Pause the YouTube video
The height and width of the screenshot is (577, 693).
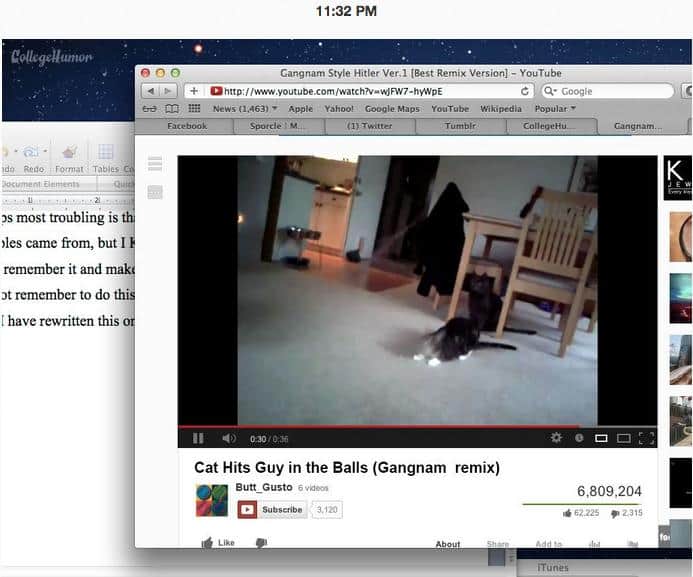coord(198,438)
